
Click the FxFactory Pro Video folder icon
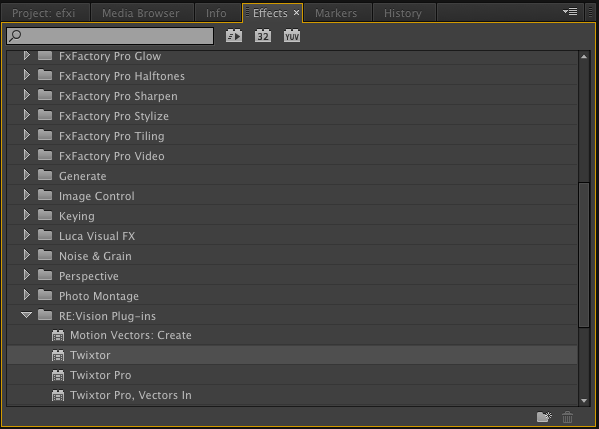[45, 155]
